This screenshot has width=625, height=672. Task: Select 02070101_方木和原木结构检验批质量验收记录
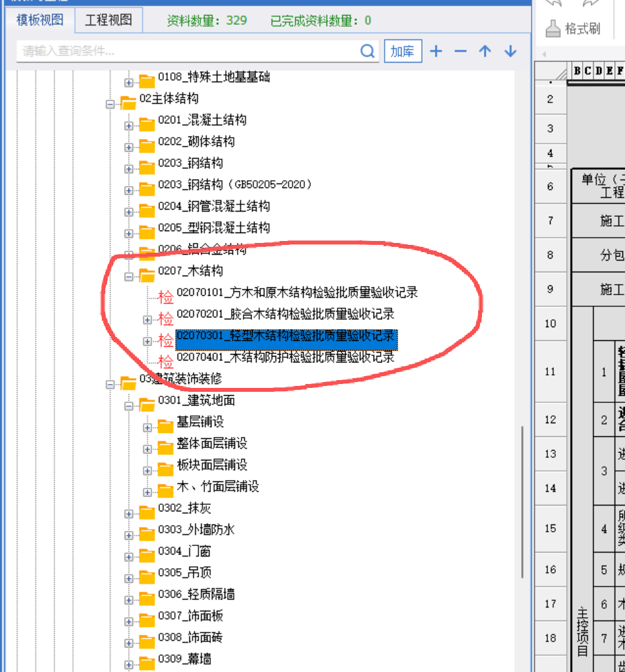click(x=296, y=292)
